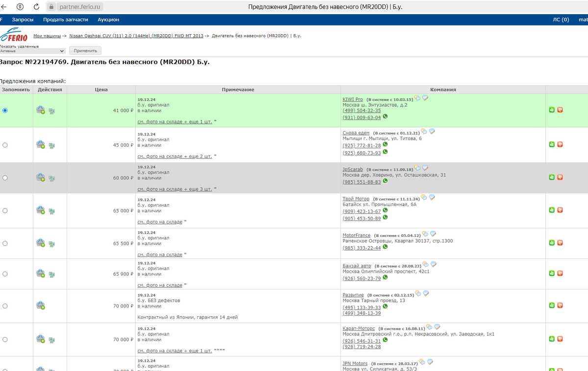Select the radio button for the 65 500 ₽ offer
This screenshot has height=371, width=588.
pyautogui.click(x=5, y=243)
